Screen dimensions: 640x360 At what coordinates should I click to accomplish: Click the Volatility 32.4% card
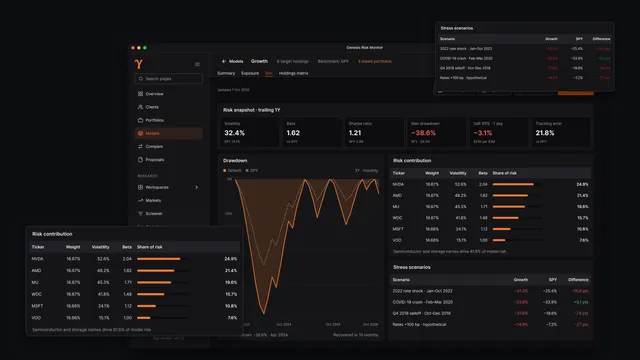click(x=250, y=132)
